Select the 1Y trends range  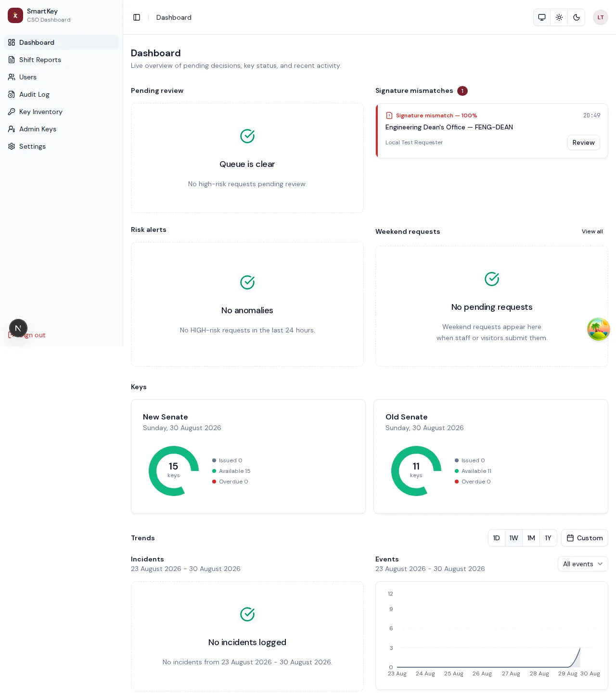[x=548, y=538]
